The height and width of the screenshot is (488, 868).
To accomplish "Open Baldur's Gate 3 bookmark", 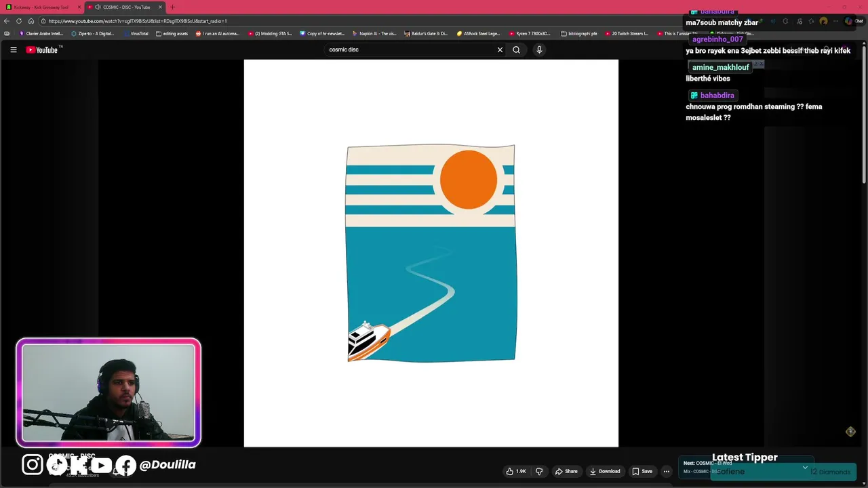I will [426, 33].
